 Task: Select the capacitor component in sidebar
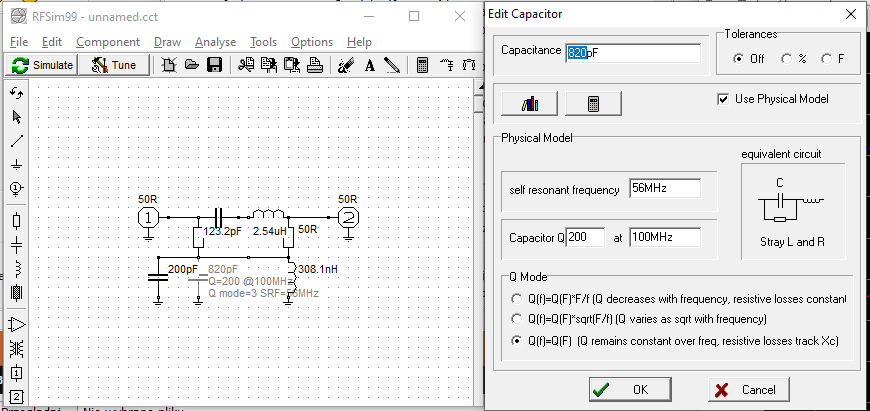click(x=17, y=244)
